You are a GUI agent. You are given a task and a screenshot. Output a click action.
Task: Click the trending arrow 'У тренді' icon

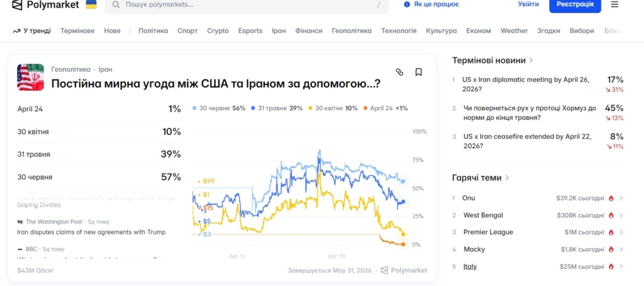[x=16, y=31]
